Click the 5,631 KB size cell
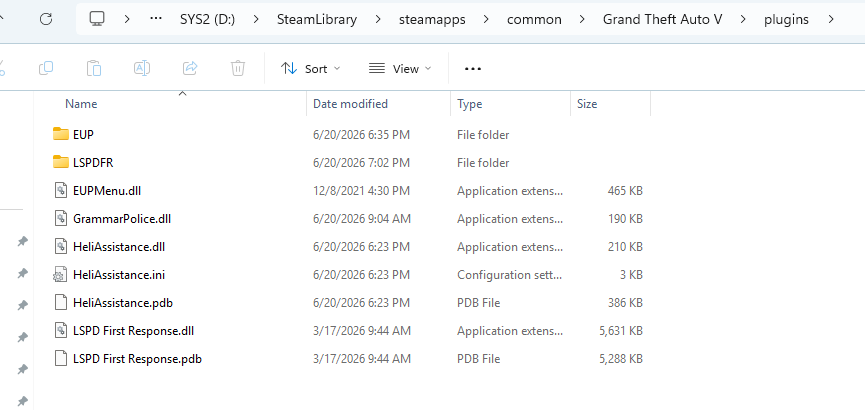 click(621, 331)
